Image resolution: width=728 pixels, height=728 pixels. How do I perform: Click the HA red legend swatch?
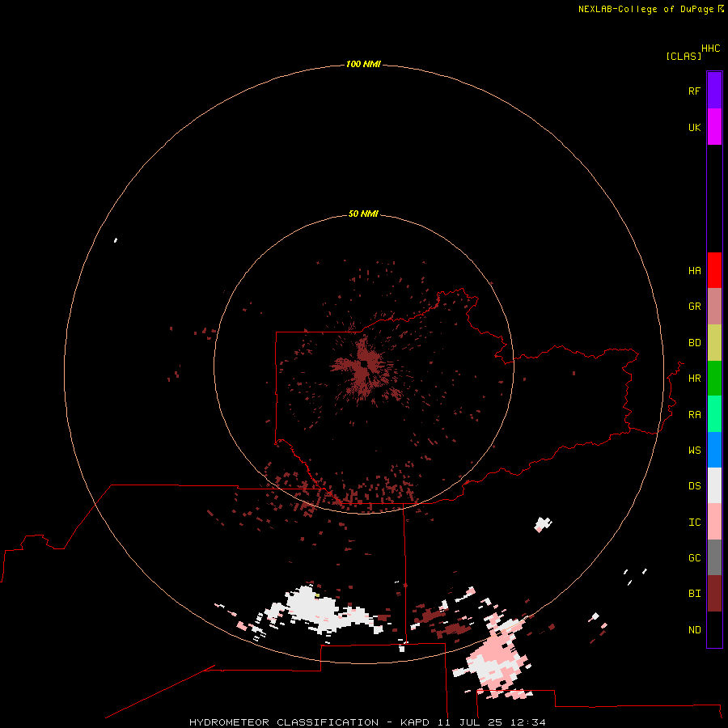tap(714, 270)
